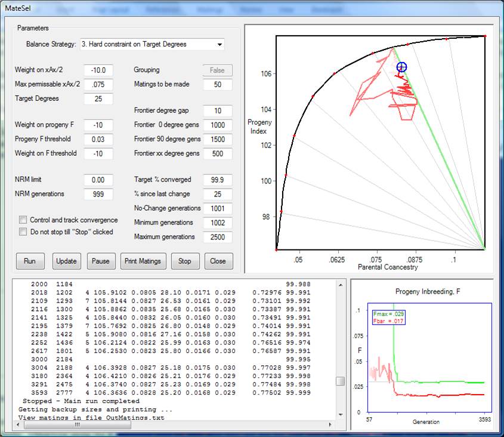Viewport: 504px width, 437px height.
Task: Click the Weight on progeny F field
Action: 98,125
